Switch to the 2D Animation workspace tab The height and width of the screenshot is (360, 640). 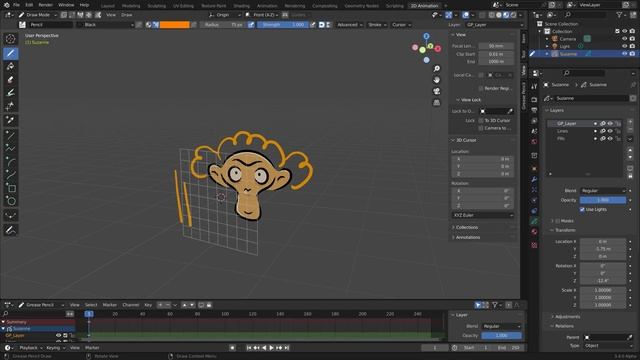[424, 6]
